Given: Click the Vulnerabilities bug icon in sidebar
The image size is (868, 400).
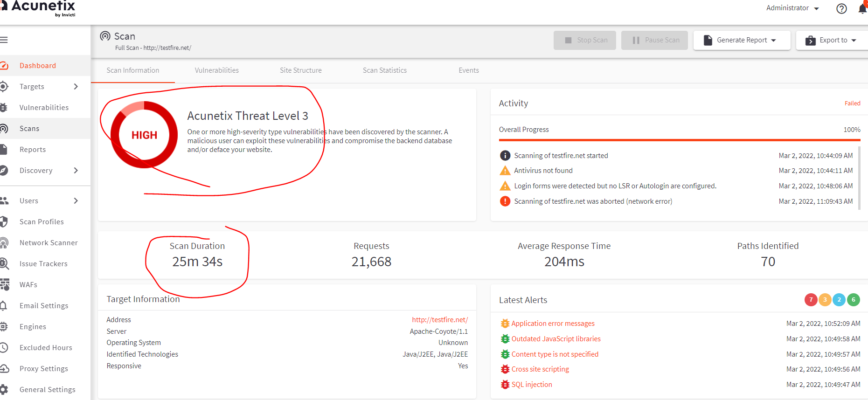Looking at the screenshot, I should (x=4, y=108).
